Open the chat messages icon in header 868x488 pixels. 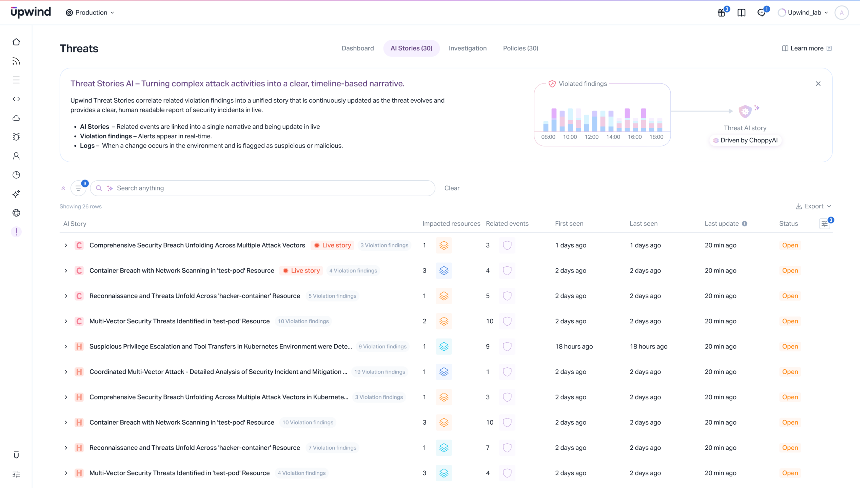pyautogui.click(x=762, y=13)
